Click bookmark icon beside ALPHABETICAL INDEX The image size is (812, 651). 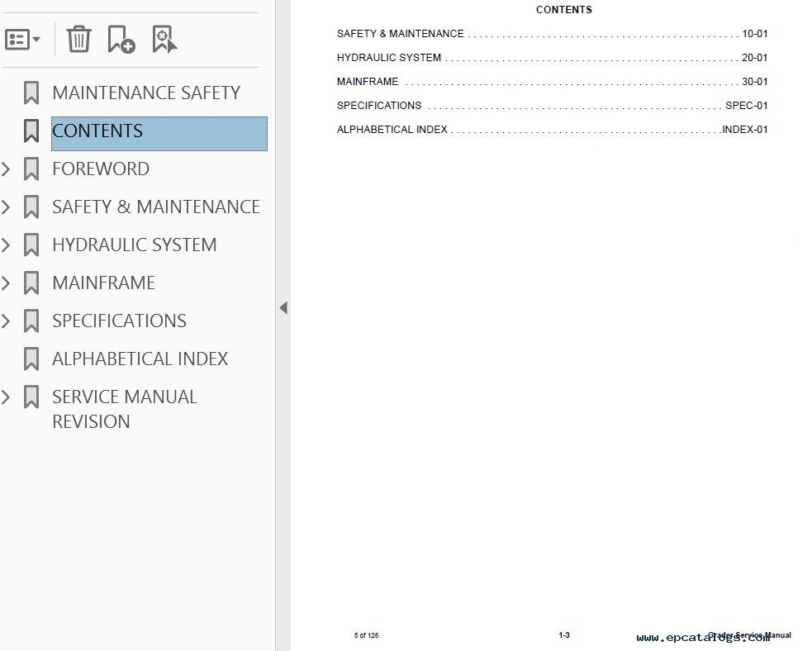coord(31,359)
